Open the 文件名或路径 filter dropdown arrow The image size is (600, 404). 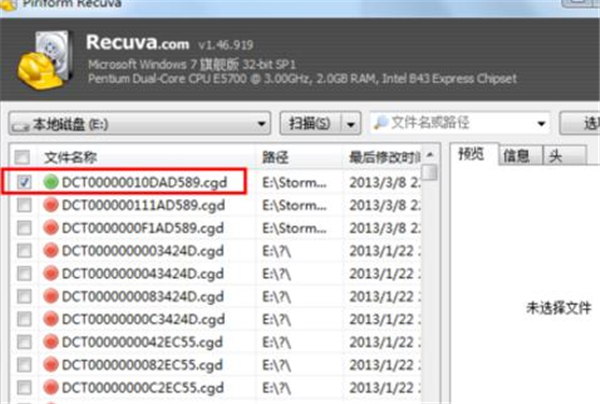click(541, 124)
